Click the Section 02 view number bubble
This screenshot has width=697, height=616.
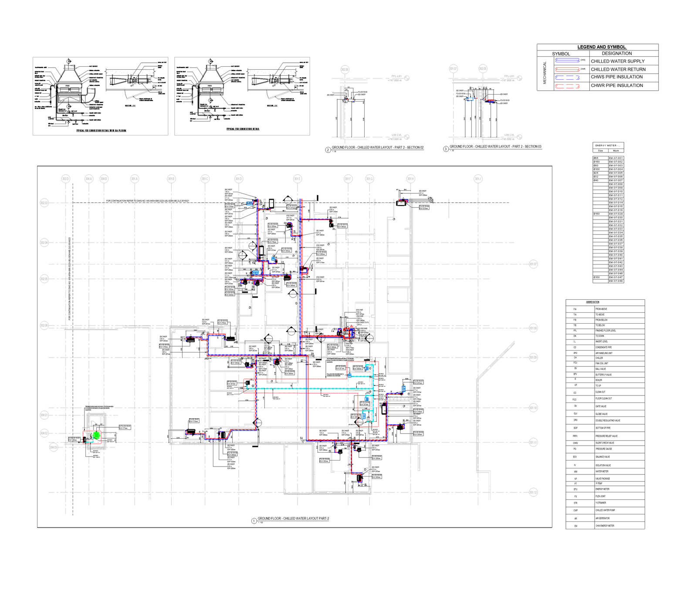(328, 150)
